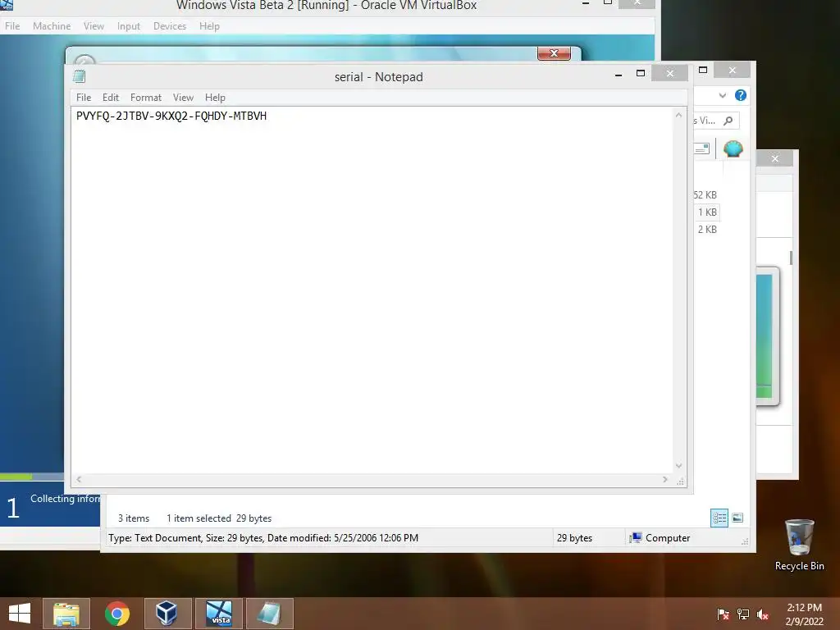Select the 52 KB file row
The image size is (840, 630).
tap(705, 195)
